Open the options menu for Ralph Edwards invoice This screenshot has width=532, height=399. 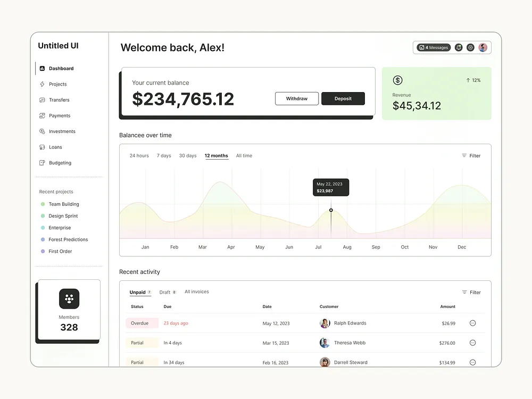point(472,323)
